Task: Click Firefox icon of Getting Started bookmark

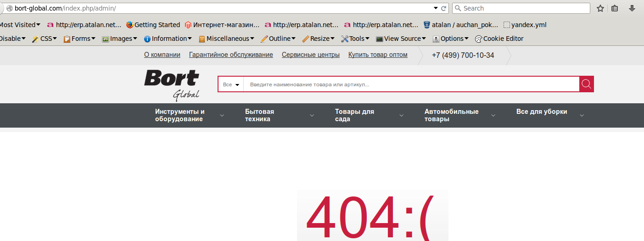Action: coord(129,25)
